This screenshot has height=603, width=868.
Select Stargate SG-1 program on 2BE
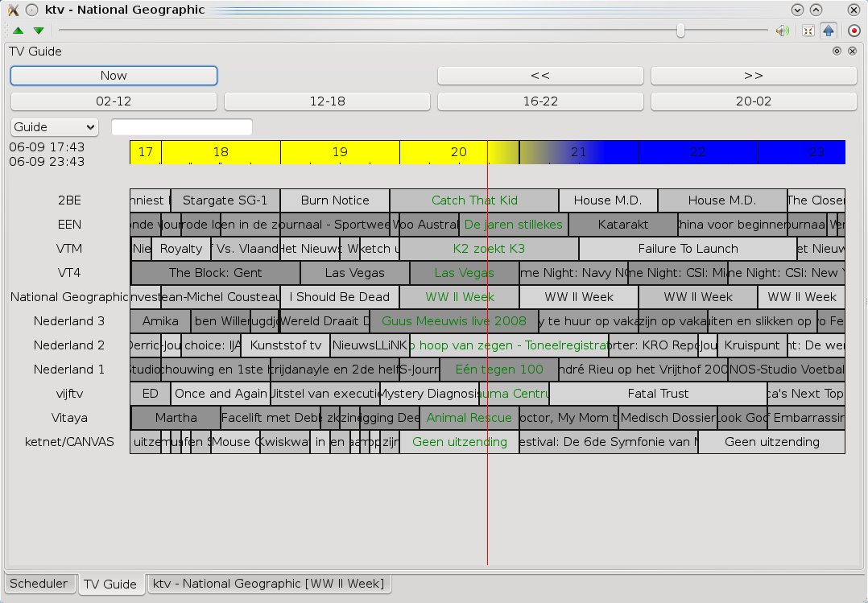pos(225,200)
